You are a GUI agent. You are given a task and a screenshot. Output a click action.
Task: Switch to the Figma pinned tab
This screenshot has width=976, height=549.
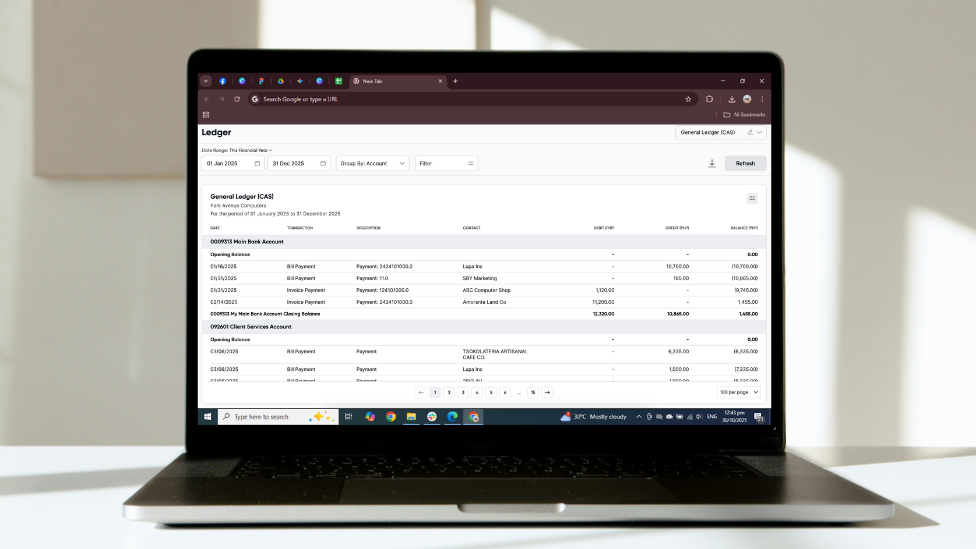click(x=261, y=81)
